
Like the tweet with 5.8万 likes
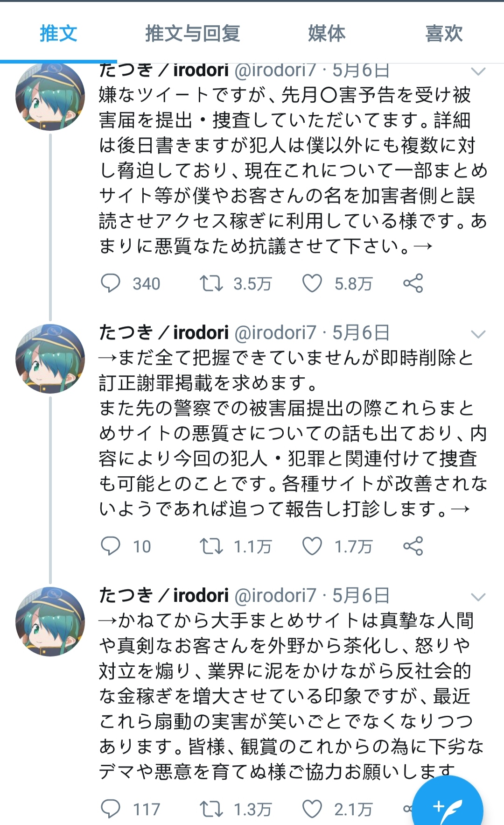[312, 283]
